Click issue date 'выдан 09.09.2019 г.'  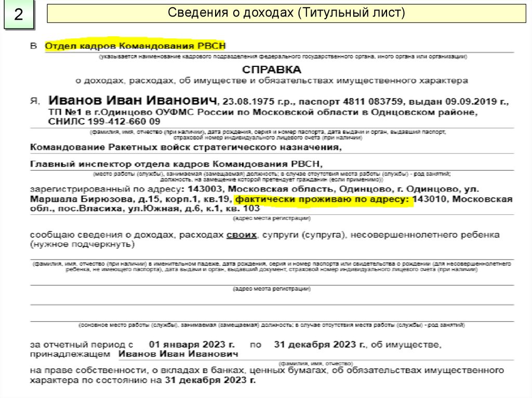tap(459, 101)
